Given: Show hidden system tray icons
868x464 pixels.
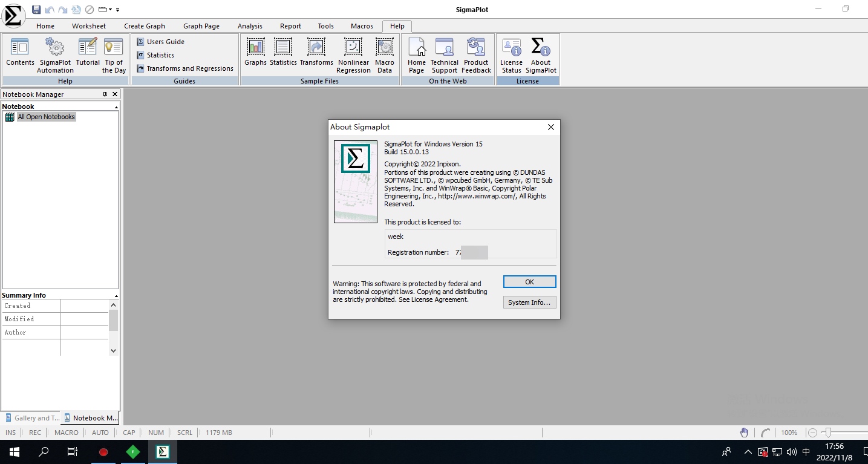Looking at the screenshot, I should 748,452.
